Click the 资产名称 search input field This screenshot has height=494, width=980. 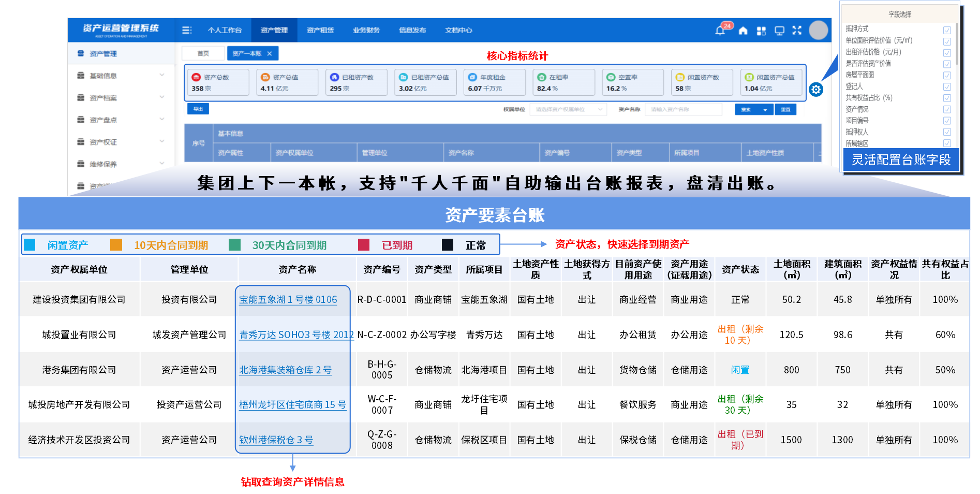point(683,109)
